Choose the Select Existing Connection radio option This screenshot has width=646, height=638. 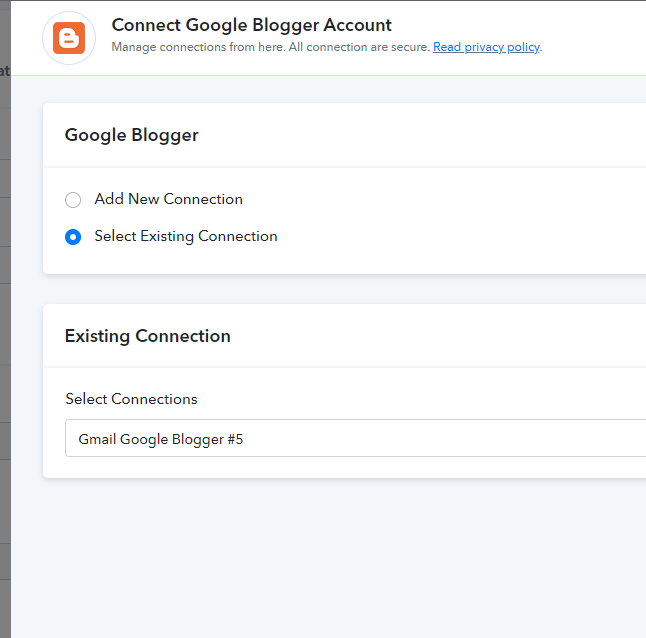click(73, 237)
